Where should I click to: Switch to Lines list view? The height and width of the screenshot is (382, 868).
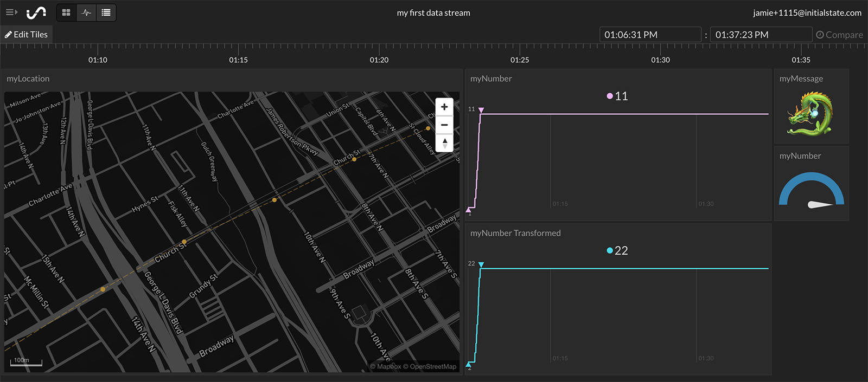coord(106,12)
